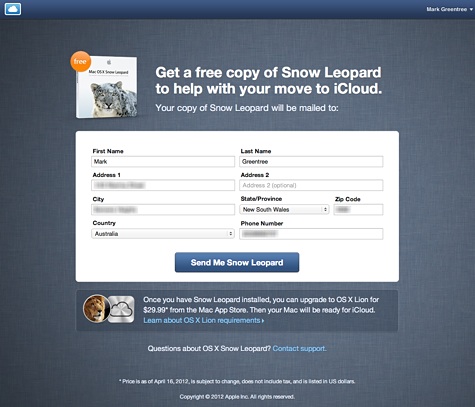Viewport: 475px width, 407px height.
Task: Click the OS X Lion icon
Action: click(96, 309)
